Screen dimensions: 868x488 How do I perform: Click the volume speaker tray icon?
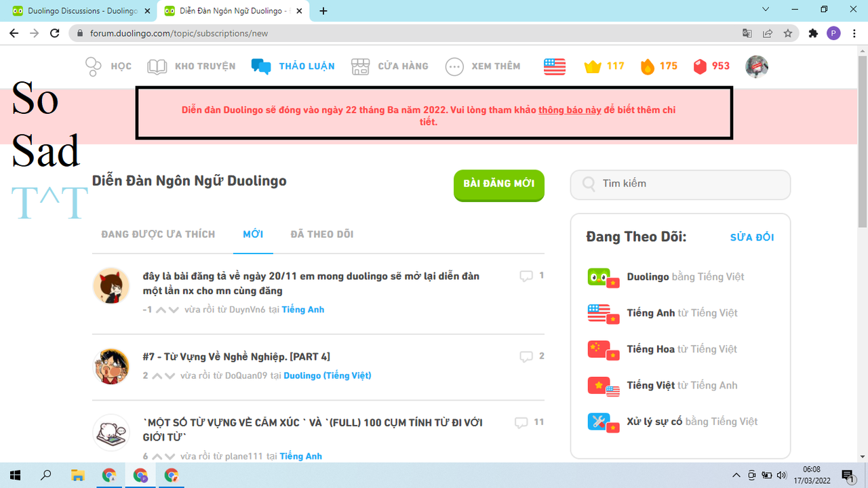pyautogui.click(x=782, y=475)
